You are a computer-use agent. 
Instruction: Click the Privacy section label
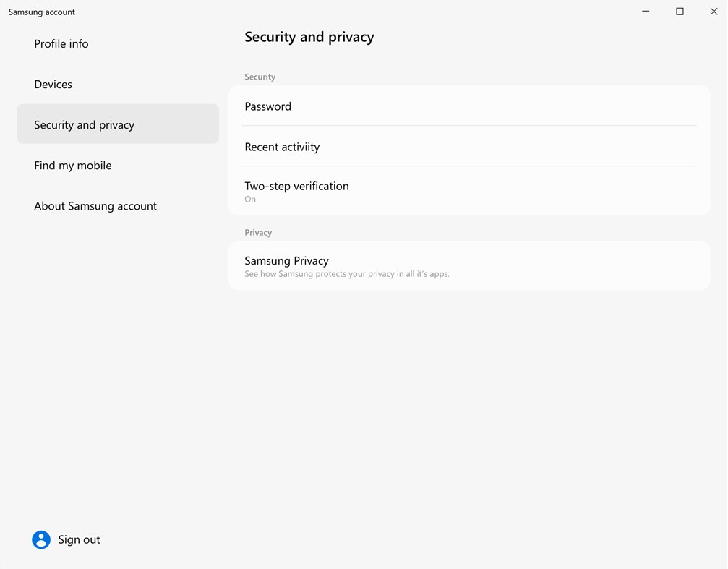pos(257,232)
